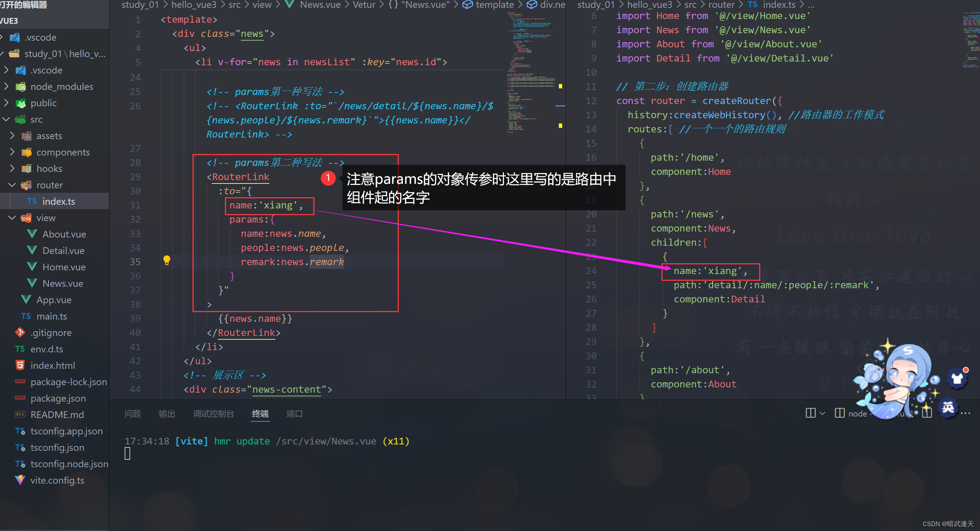The width and height of the screenshot is (980, 531).
Task: Click the Vite icon beside vite.config.ts
Action: click(x=20, y=480)
